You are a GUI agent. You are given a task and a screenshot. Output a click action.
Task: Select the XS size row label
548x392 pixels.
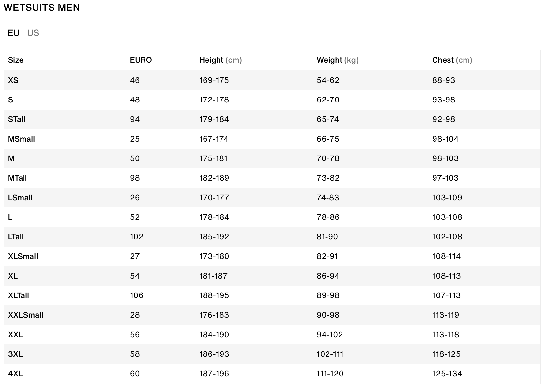point(13,80)
